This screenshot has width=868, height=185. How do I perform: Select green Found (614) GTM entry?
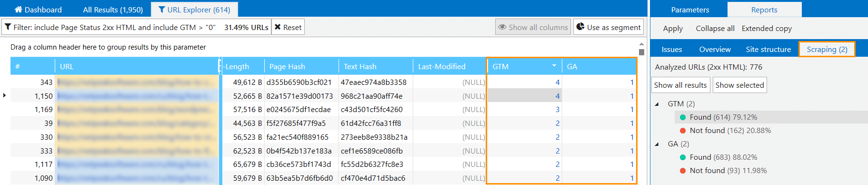pyautogui.click(x=723, y=117)
